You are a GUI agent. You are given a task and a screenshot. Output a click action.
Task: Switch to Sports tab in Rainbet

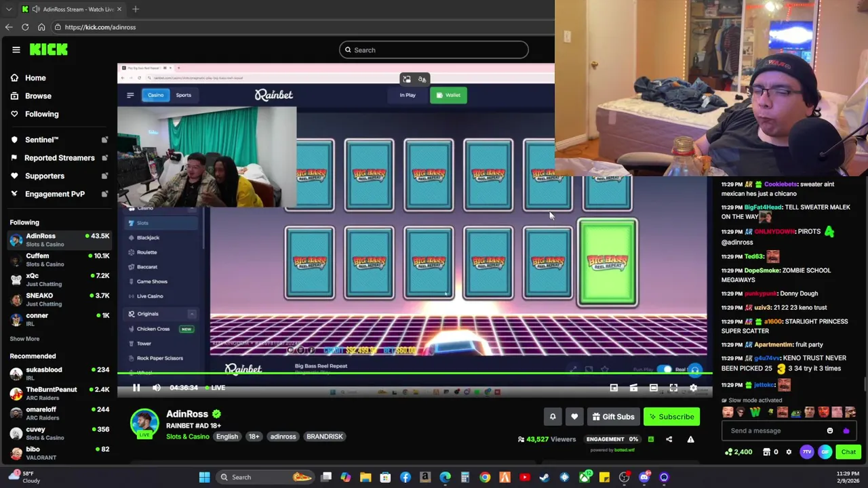coord(184,95)
